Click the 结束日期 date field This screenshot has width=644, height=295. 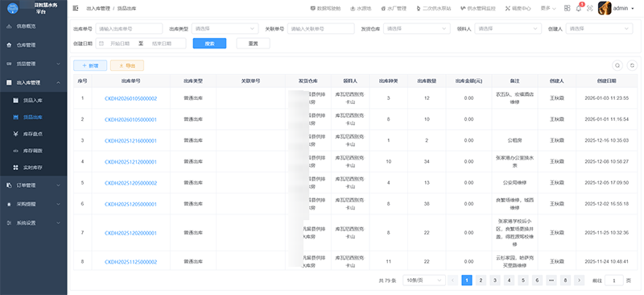coord(162,44)
